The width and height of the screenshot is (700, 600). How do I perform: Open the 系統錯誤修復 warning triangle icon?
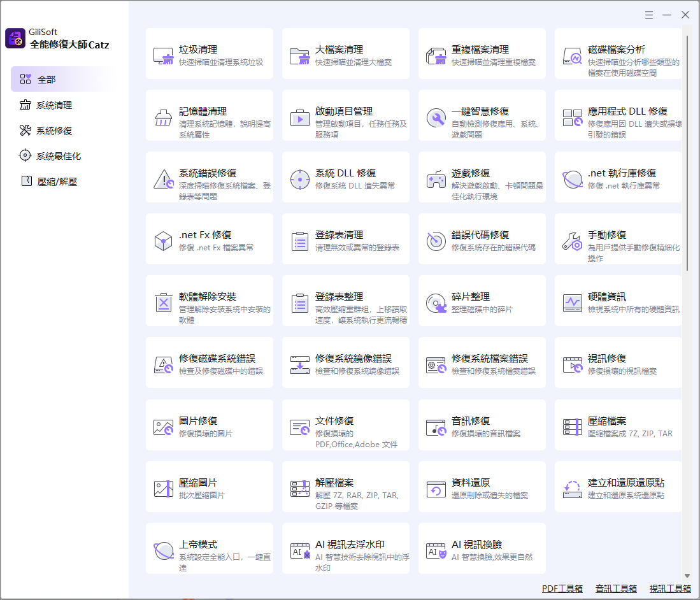(164, 180)
